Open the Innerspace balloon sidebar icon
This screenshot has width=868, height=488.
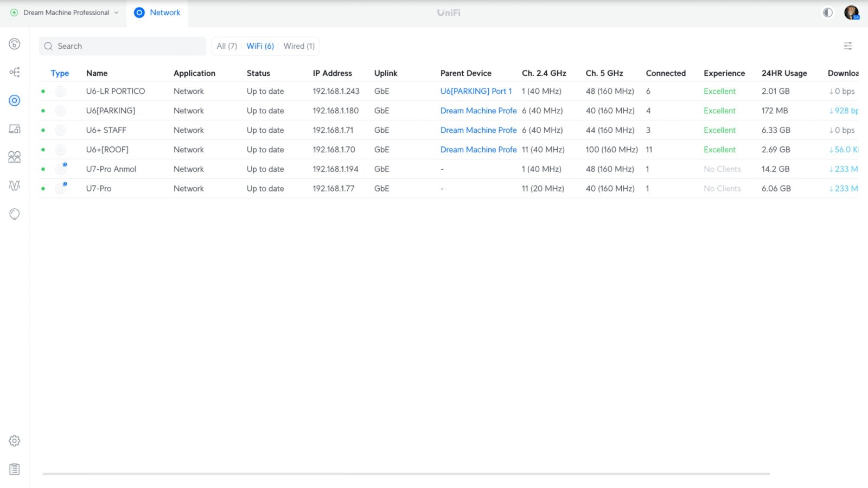coord(15,214)
